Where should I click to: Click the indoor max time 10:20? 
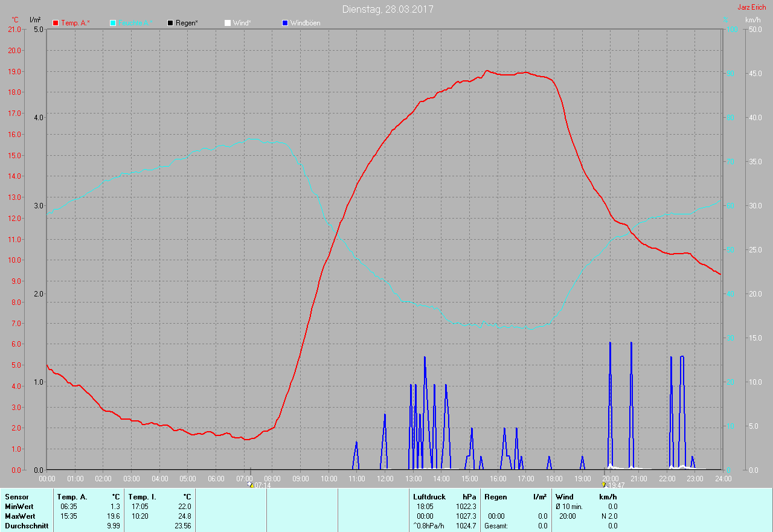(140, 516)
